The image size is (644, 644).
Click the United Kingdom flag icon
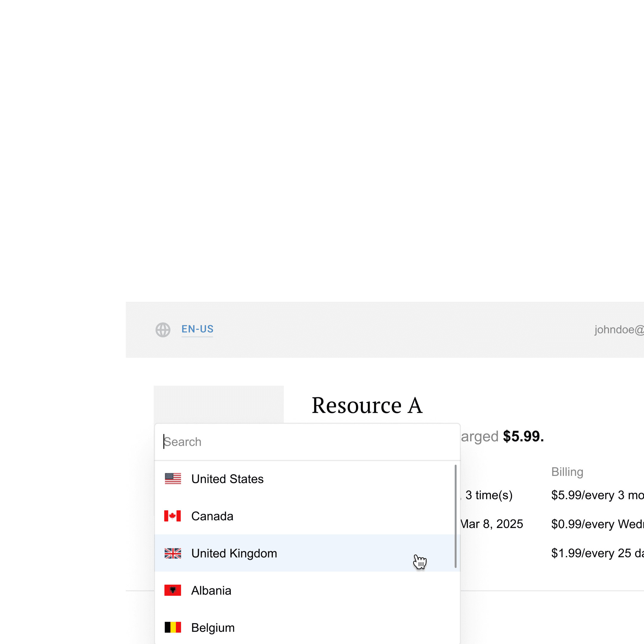coord(173,553)
